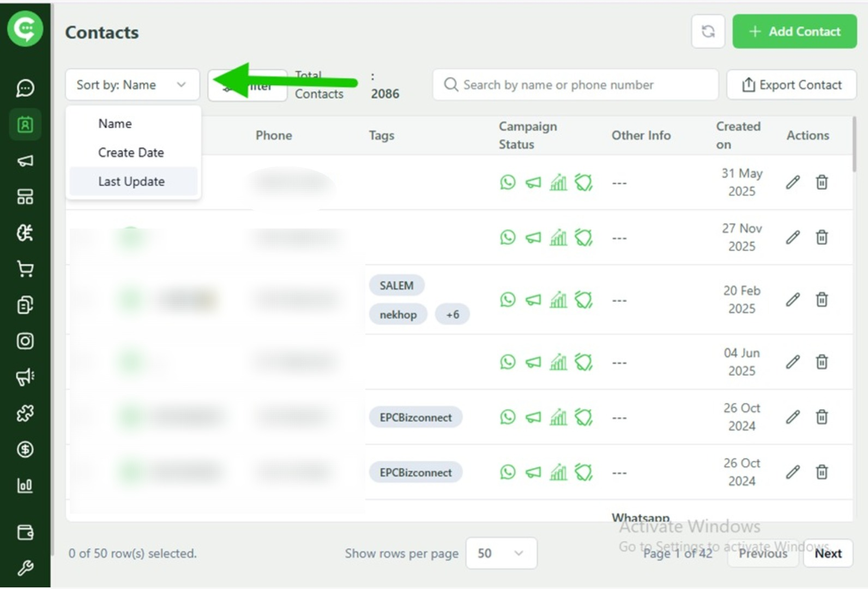Open the wallet sidebar icon
This screenshot has width=868, height=589.
point(25,532)
